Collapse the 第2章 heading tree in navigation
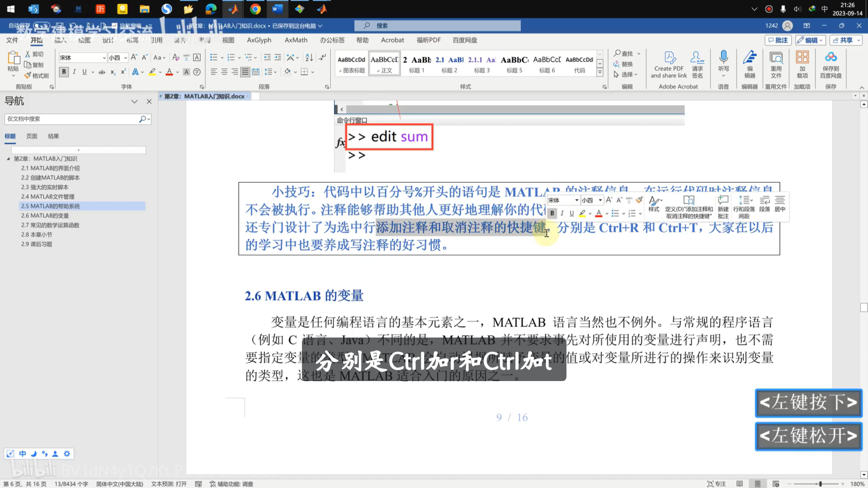The height and width of the screenshot is (488, 868). [8, 159]
